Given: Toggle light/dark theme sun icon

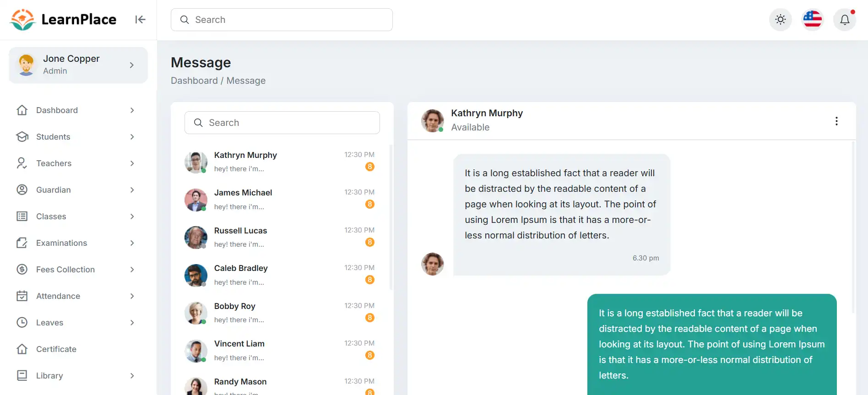Looking at the screenshot, I should [781, 20].
